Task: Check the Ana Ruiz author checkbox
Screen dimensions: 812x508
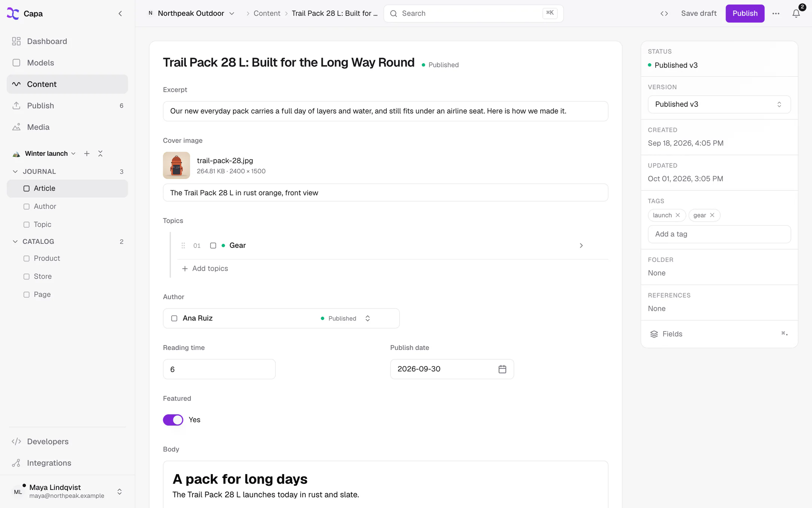Action: pos(174,318)
